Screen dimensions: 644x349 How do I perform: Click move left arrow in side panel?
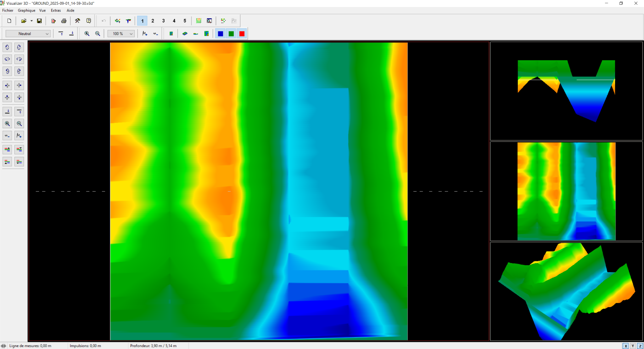[7, 85]
